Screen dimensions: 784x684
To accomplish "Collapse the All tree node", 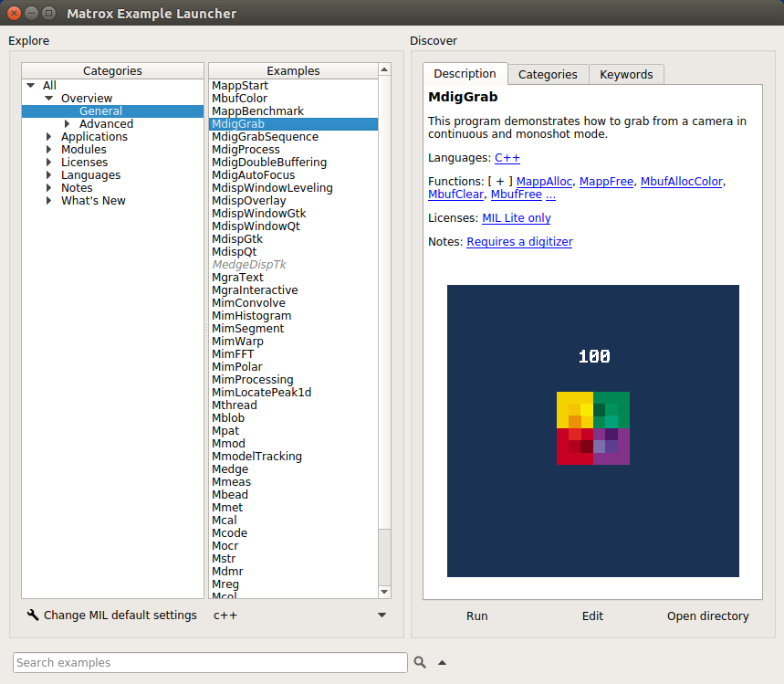I will pyautogui.click(x=30, y=85).
